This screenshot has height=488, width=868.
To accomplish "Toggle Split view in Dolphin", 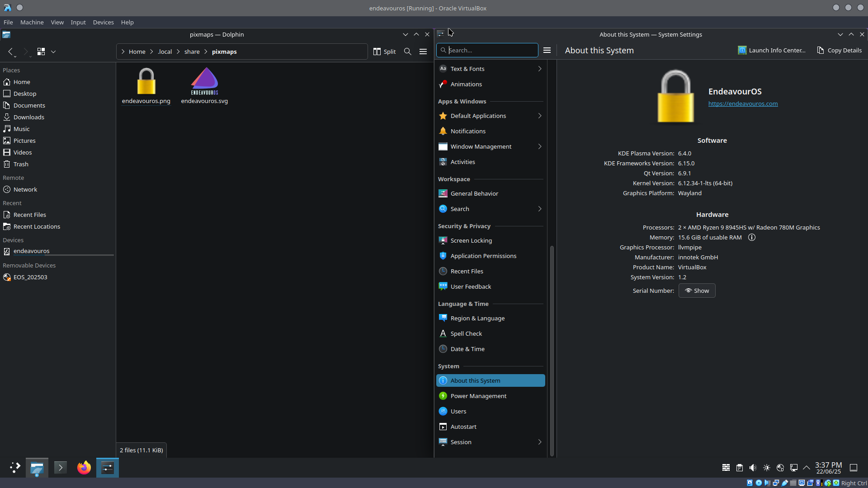I will coord(385,52).
